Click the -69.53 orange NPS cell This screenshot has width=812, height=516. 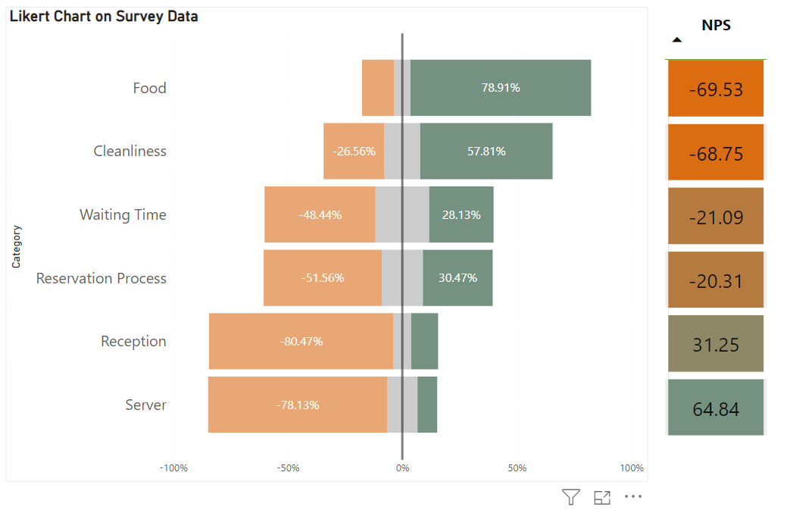pos(715,88)
